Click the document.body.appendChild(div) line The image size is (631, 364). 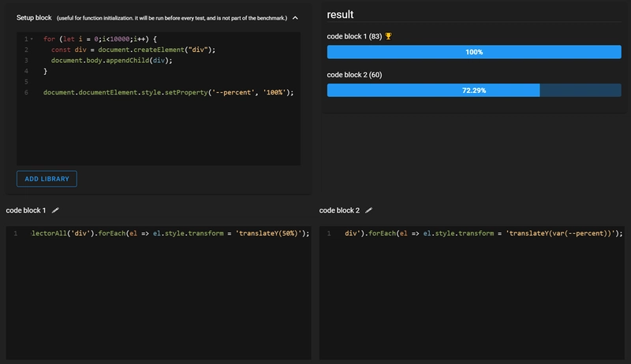[x=111, y=60]
